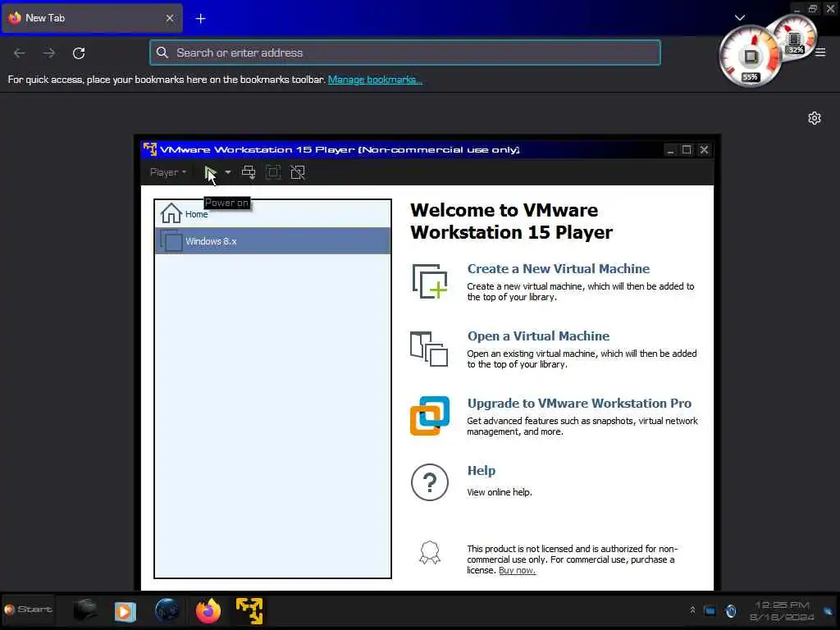Click Open a Virtual Machine link

click(x=538, y=336)
